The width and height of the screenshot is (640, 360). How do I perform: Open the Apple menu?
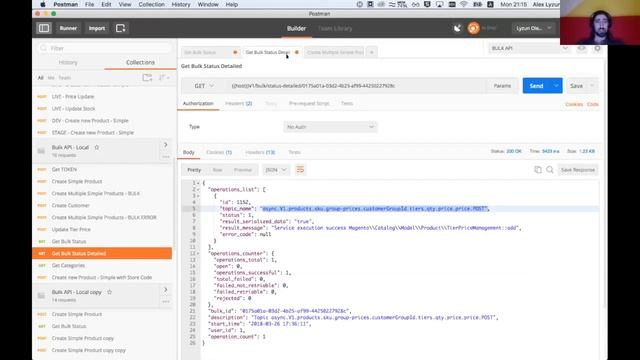pyautogui.click(x=43, y=4)
